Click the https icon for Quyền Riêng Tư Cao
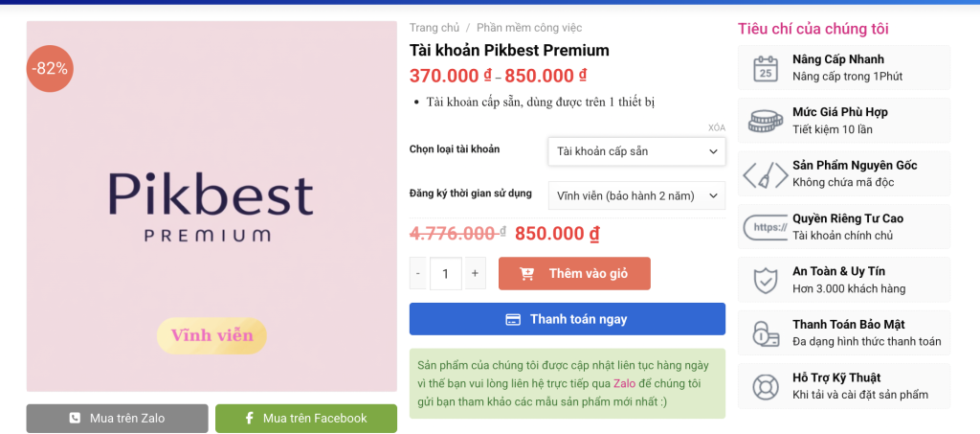The image size is (980, 434). point(765,227)
